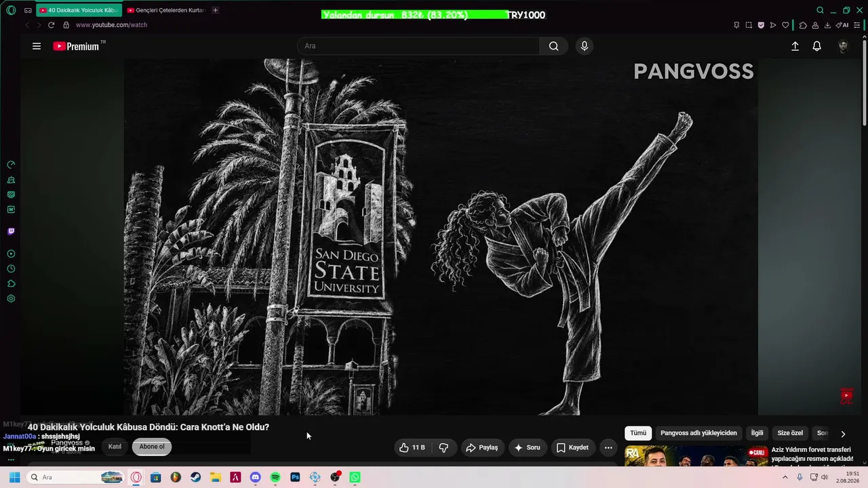This screenshot has height=488, width=868.
Task: Click the browser address bar URL
Action: click(111, 25)
